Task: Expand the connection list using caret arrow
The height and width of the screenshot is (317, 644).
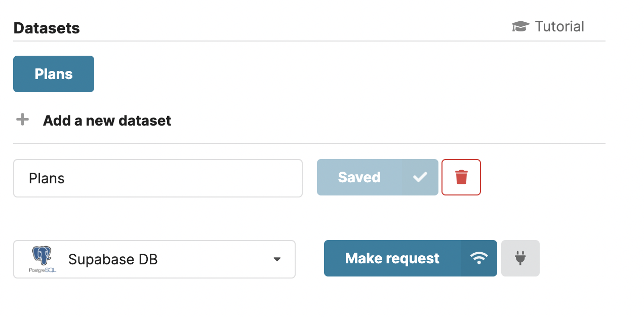Action: [277, 259]
